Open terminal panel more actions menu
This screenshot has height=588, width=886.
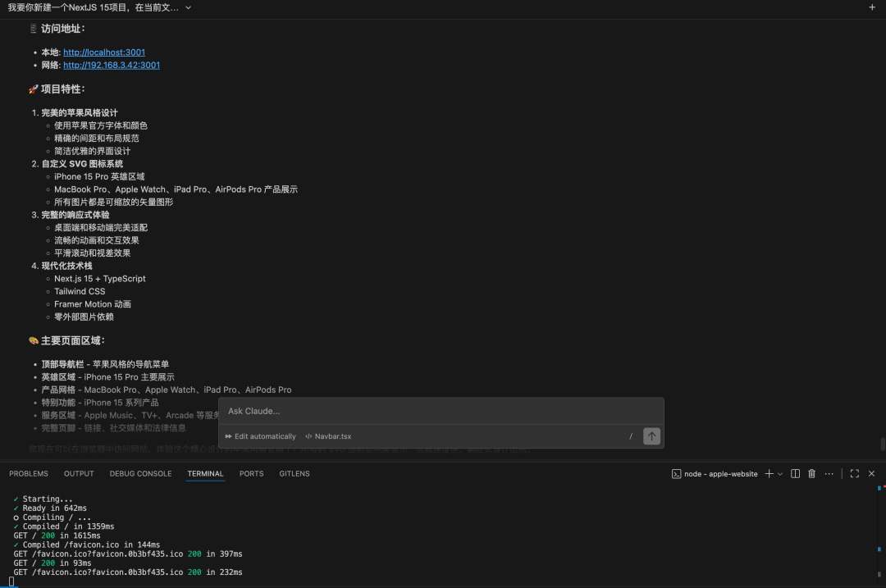pyautogui.click(x=829, y=473)
